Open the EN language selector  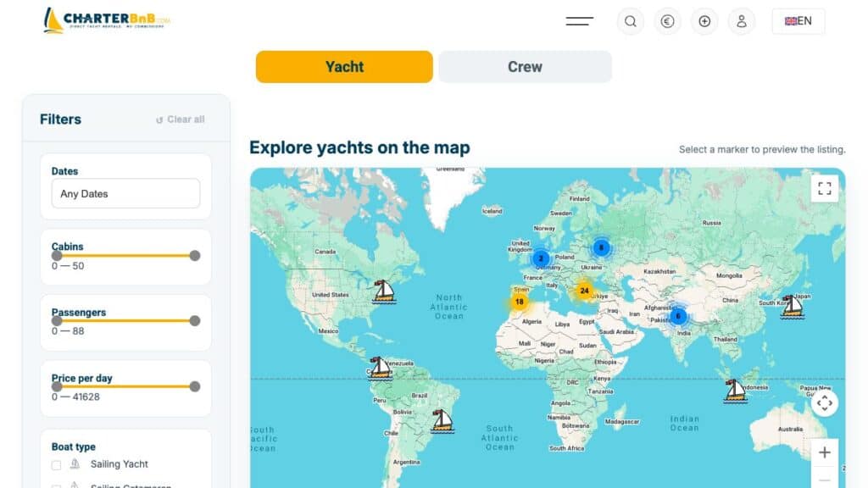[x=798, y=21]
